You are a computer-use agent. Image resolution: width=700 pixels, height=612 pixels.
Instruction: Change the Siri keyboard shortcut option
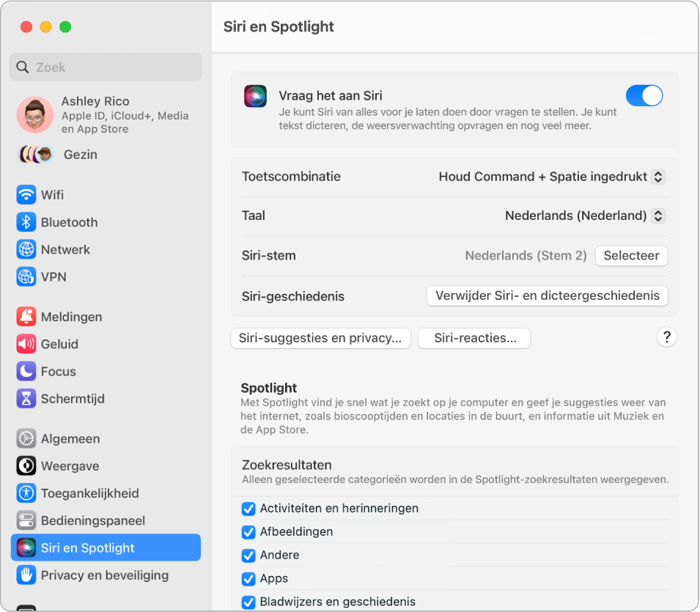point(550,177)
